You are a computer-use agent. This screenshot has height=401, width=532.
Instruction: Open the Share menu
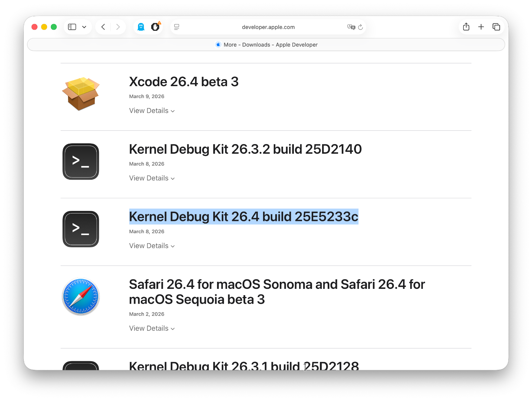pos(466,27)
